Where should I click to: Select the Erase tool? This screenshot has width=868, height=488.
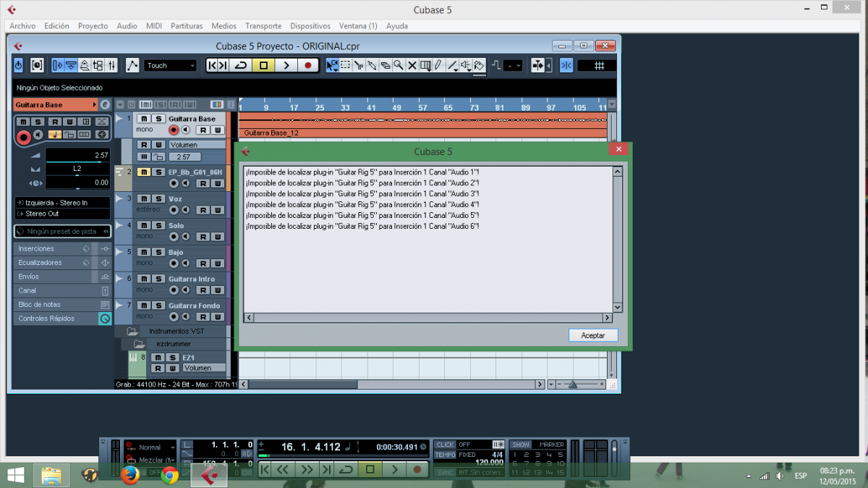[385, 65]
